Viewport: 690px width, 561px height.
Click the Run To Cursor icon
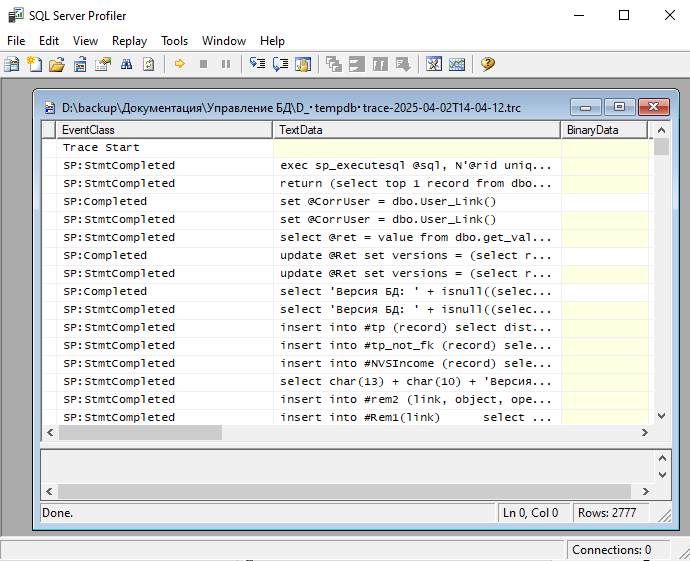280,64
